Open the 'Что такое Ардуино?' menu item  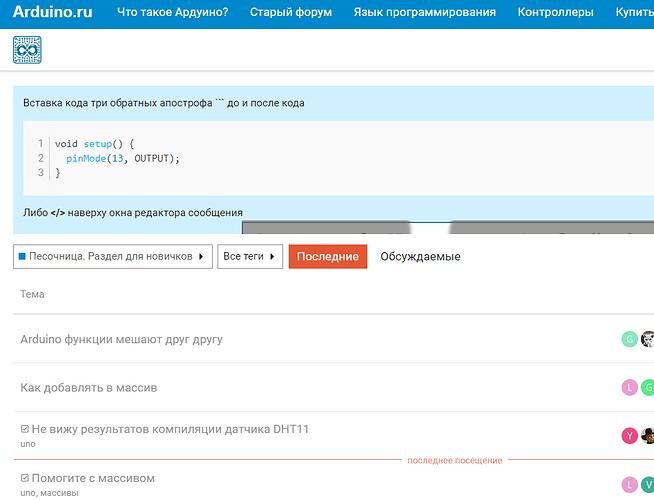click(x=173, y=12)
